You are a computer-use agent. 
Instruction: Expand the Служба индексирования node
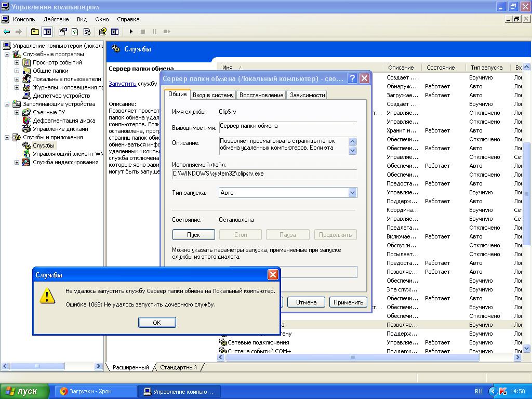pyautogui.click(x=17, y=162)
